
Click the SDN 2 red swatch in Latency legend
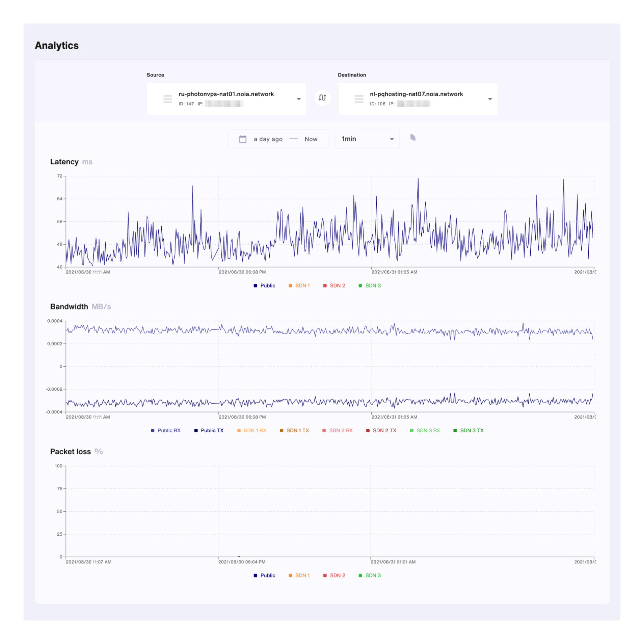pyautogui.click(x=325, y=285)
